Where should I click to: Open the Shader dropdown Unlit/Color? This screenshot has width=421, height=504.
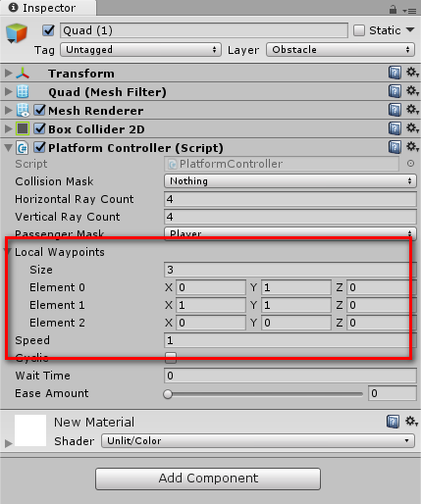[x=258, y=441]
